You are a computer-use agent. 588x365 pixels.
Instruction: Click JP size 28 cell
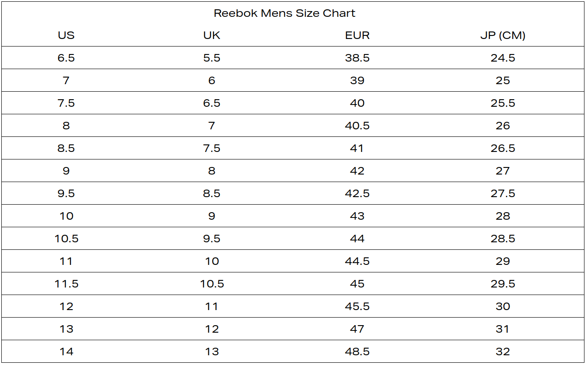coord(503,216)
